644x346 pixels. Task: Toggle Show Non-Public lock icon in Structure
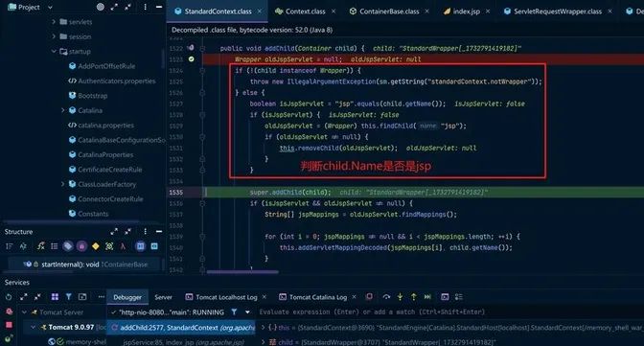(81, 246)
